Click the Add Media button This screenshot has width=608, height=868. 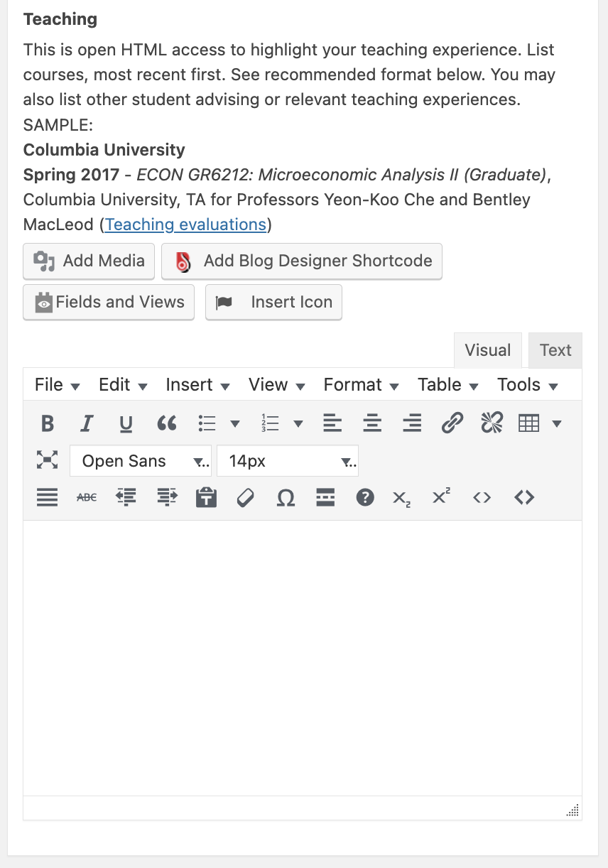click(89, 261)
